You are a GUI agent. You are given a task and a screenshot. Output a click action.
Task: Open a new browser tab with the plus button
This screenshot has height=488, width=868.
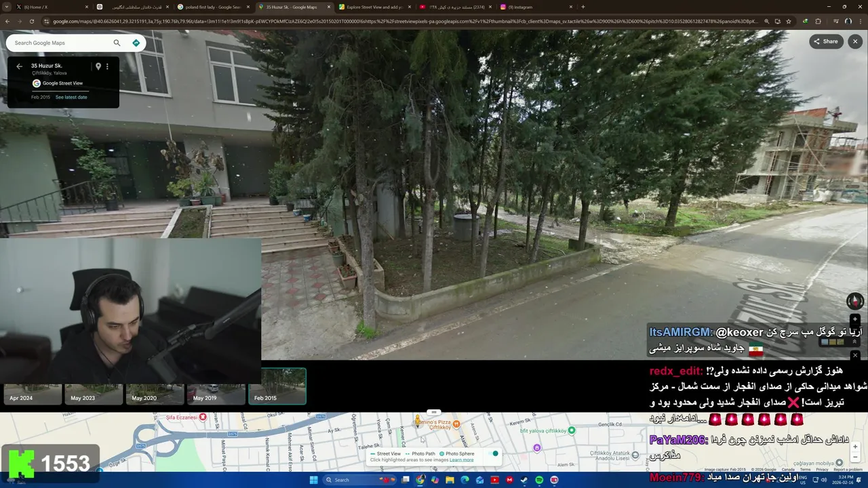(583, 7)
